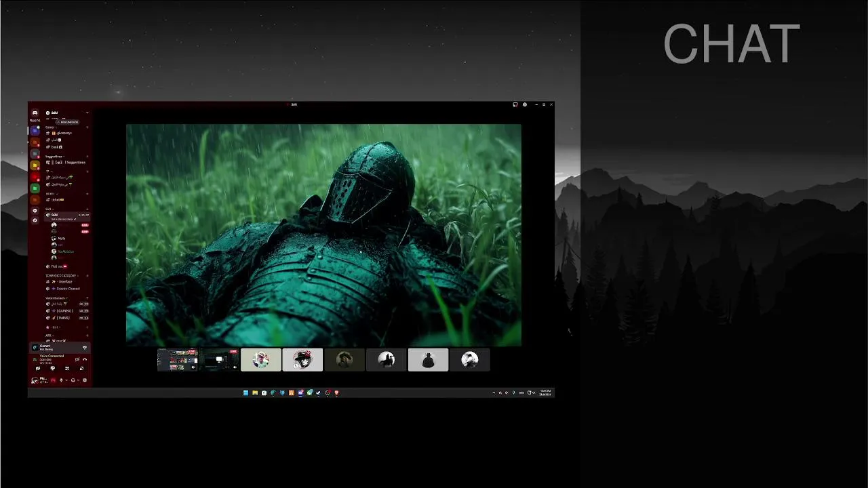The width and height of the screenshot is (868, 488).
Task: Toggle microphone mute in user panel
Action: [61, 380]
